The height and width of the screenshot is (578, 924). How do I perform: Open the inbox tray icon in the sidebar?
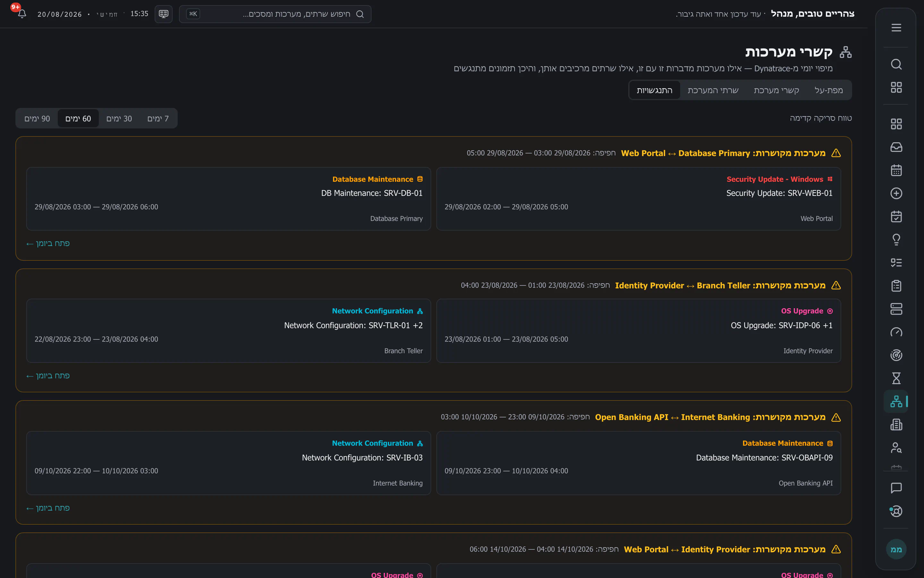896,147
